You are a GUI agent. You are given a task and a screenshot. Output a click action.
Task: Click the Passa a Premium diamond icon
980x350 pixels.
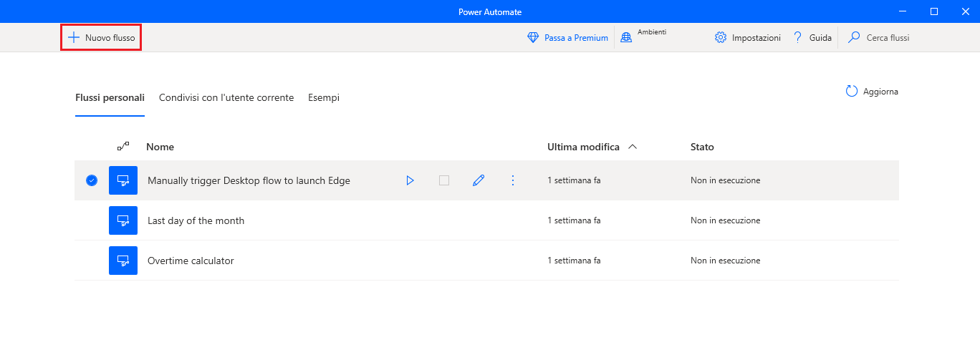point(533,38)
